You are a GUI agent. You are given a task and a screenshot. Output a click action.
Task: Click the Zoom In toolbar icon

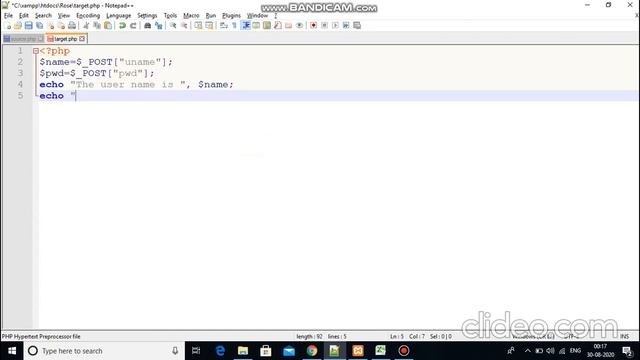point(173,26)
